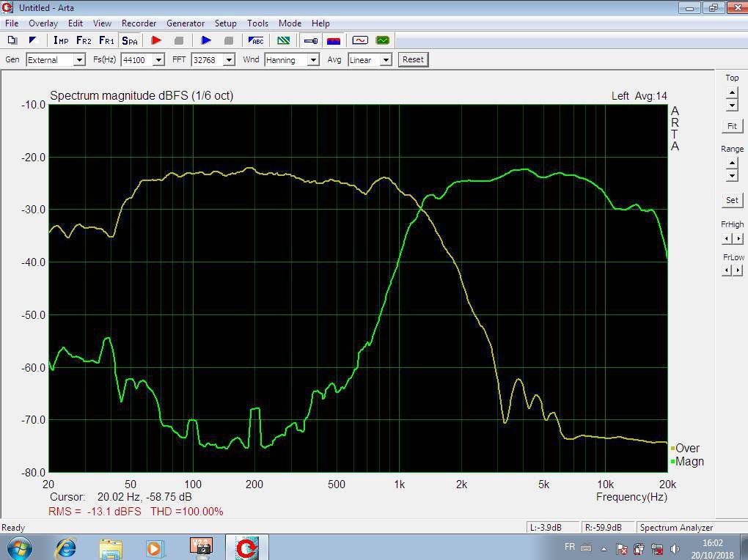748x560 pixels.
Task: Toggle the red-and-blue toolbar icon
Action: tap(334, 40)
